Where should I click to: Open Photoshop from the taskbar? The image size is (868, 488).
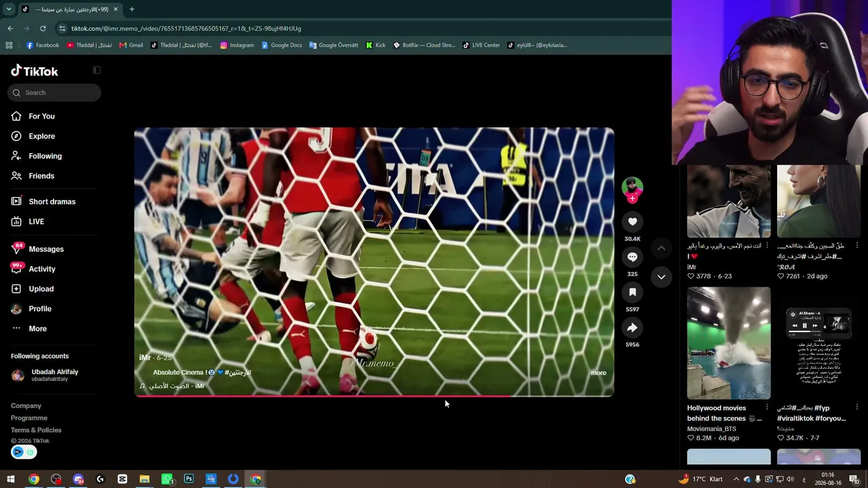click(189, 479)
